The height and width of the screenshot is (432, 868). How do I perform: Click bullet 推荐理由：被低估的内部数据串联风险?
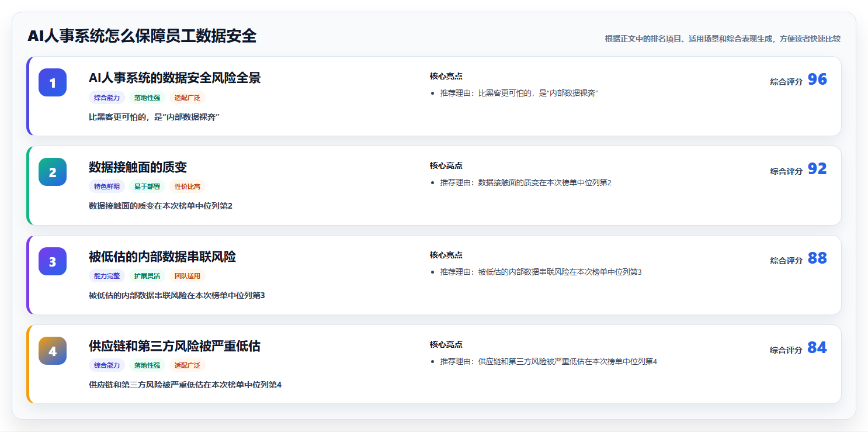click(x=541, y=272)
